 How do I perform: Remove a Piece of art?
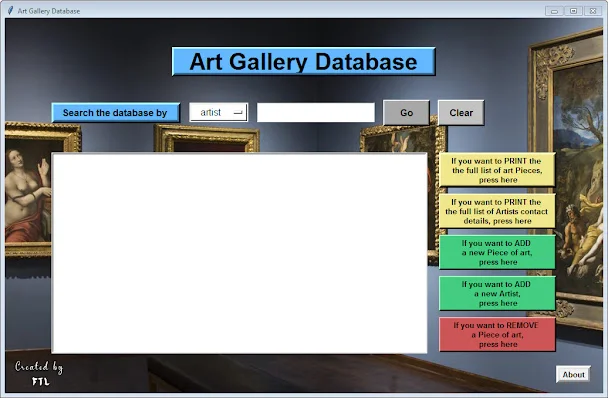pyautogui.click(x=497, y=335)
